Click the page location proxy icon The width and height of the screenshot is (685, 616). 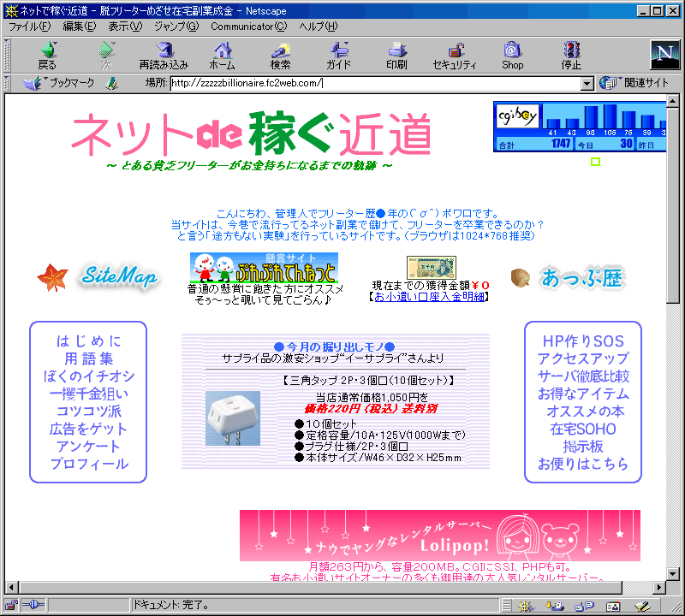[x=112, y=83]
